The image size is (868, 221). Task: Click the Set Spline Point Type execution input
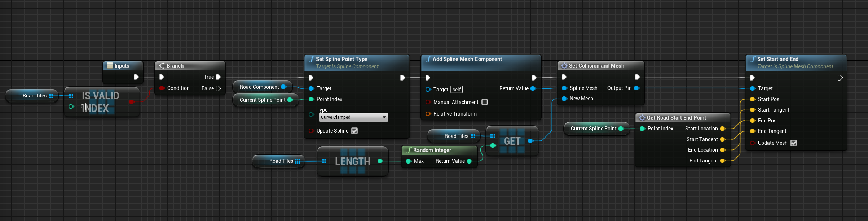point(311,78)
